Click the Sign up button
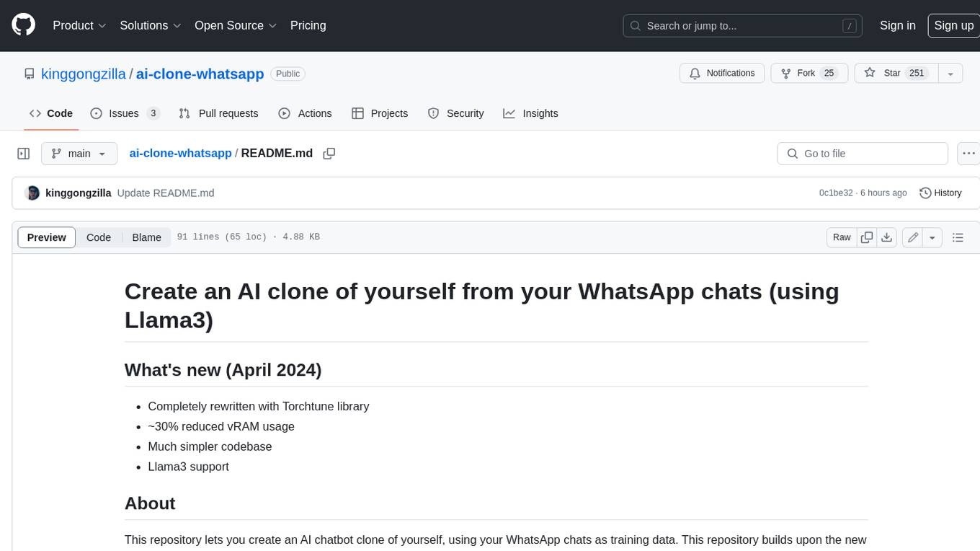 coord(953,25)
